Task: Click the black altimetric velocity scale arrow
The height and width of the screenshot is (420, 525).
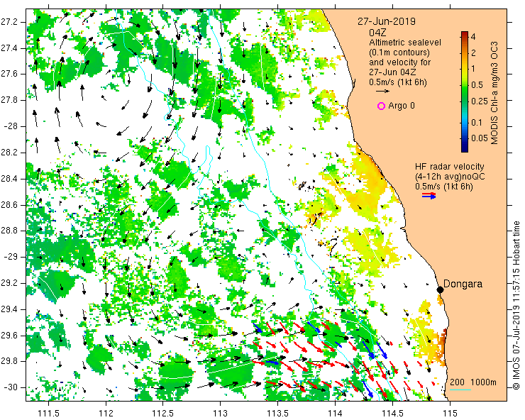Action: pyautogui.click(x=382, y=91)
